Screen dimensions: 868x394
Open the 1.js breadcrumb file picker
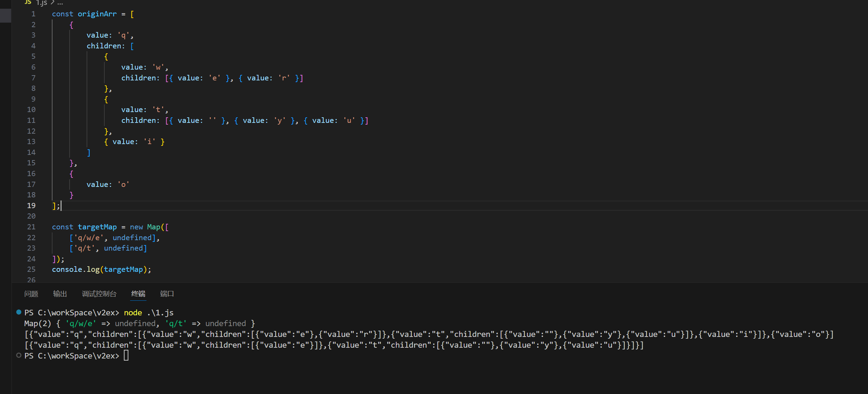coord(41,3)
